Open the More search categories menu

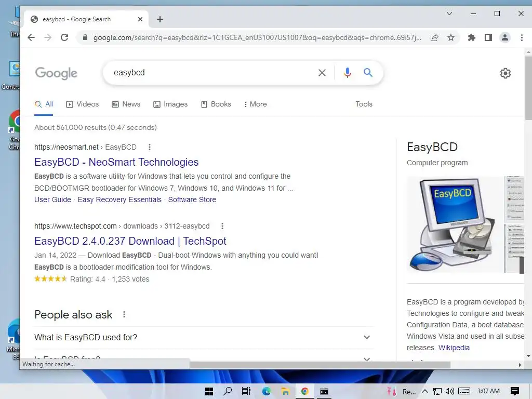click(255, 104)
